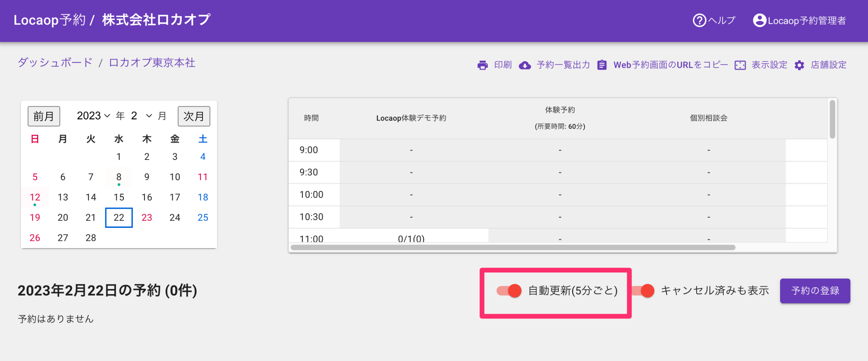
Task: Open the ダッシュボード breadcrumb link
Action: click(55, 63)
